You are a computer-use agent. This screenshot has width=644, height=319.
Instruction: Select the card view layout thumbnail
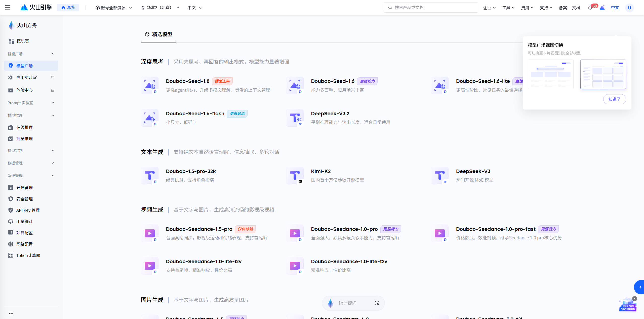coord(603,74)
